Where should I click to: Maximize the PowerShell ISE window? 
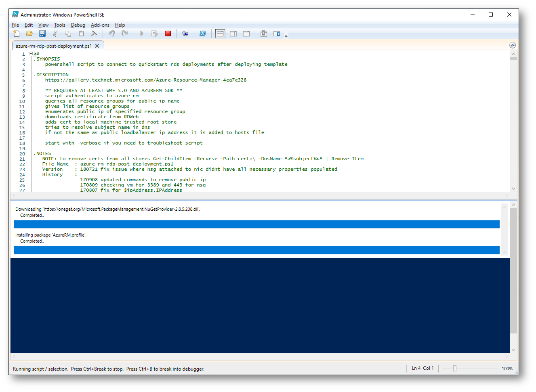click(x=491, y=15)
